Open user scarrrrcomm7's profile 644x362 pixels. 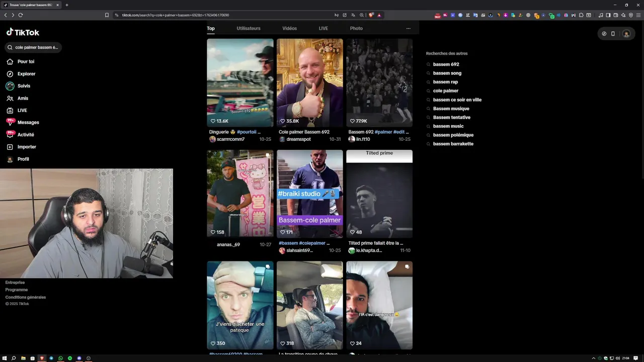tap(227, 139)
